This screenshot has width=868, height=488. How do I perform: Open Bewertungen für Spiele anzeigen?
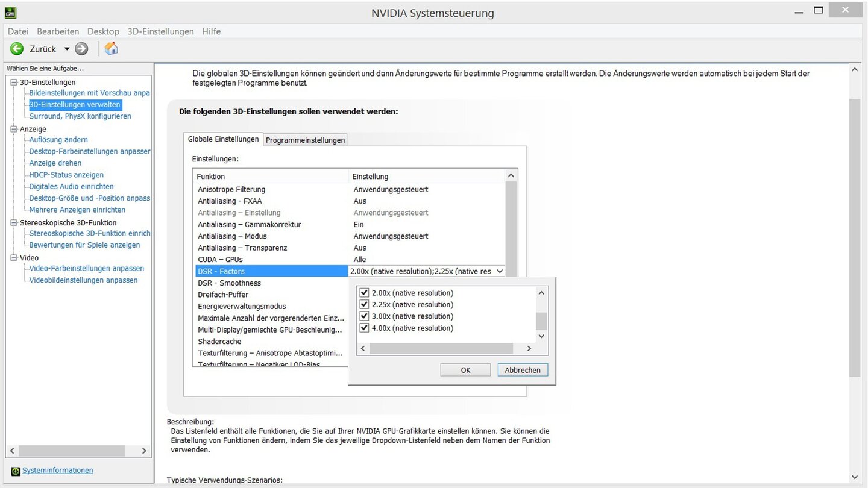pos(84,245)
